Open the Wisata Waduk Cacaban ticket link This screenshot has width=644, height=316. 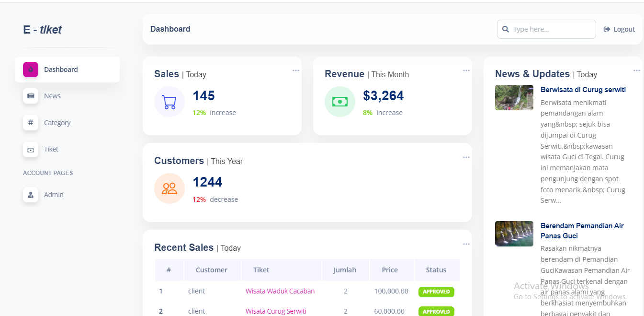(280, 291)
